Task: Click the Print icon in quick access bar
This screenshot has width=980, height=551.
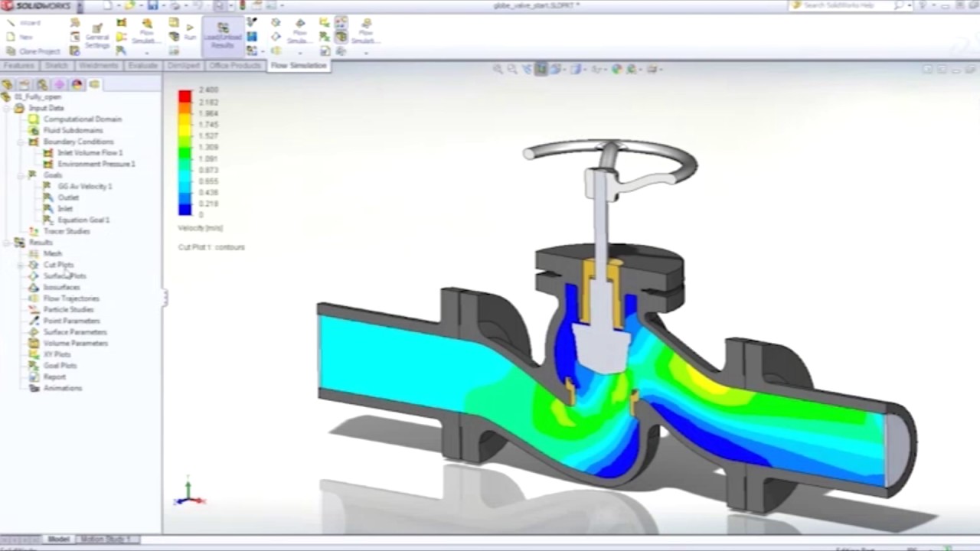Action: 175,5
